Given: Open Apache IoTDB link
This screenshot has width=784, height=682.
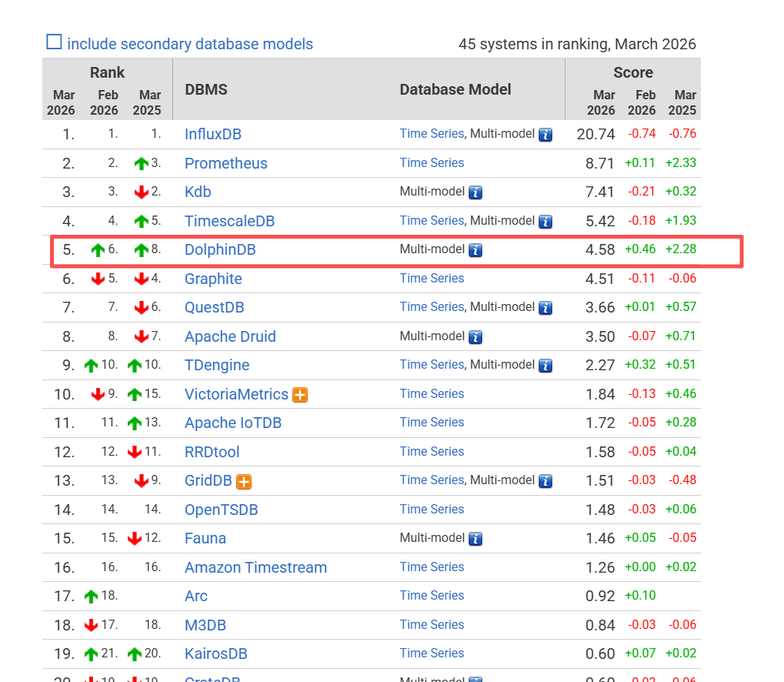Looking at the screenshot, I should click(233, 423).
